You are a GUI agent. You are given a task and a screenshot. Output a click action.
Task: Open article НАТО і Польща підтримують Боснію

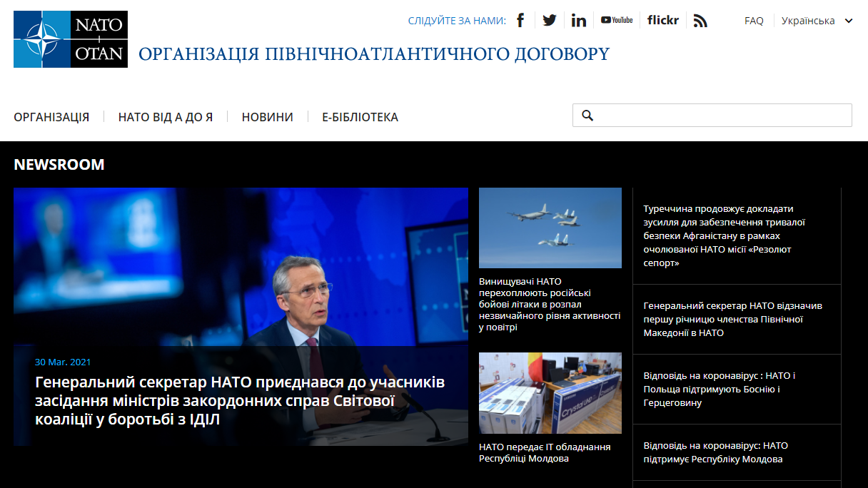(719, 389)
